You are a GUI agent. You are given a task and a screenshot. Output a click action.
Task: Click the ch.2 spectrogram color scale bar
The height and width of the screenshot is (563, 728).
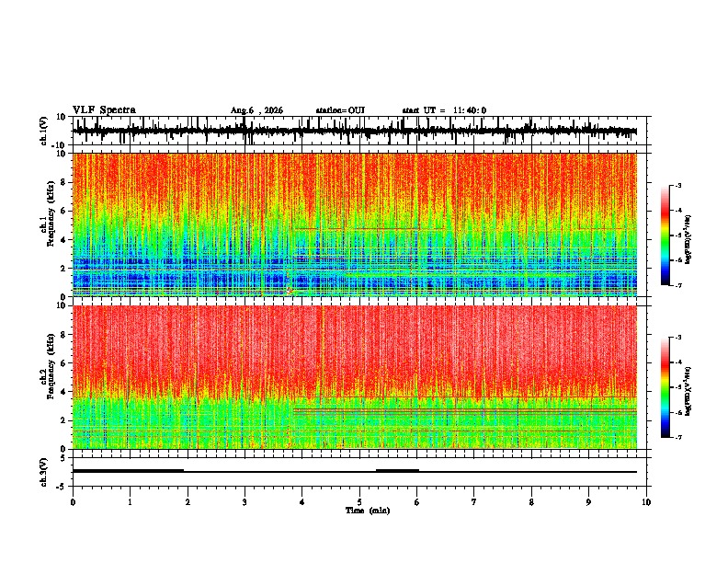click(x=665, y=387)
